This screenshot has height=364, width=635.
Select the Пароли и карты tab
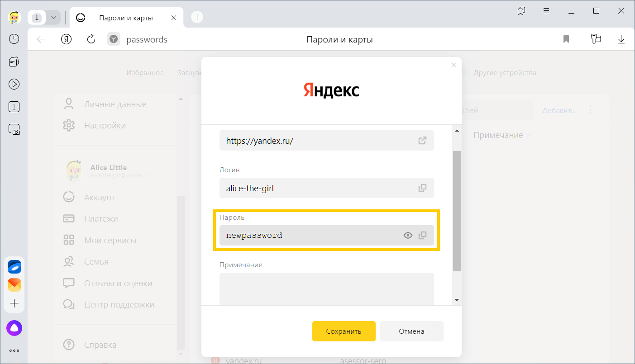126,18
